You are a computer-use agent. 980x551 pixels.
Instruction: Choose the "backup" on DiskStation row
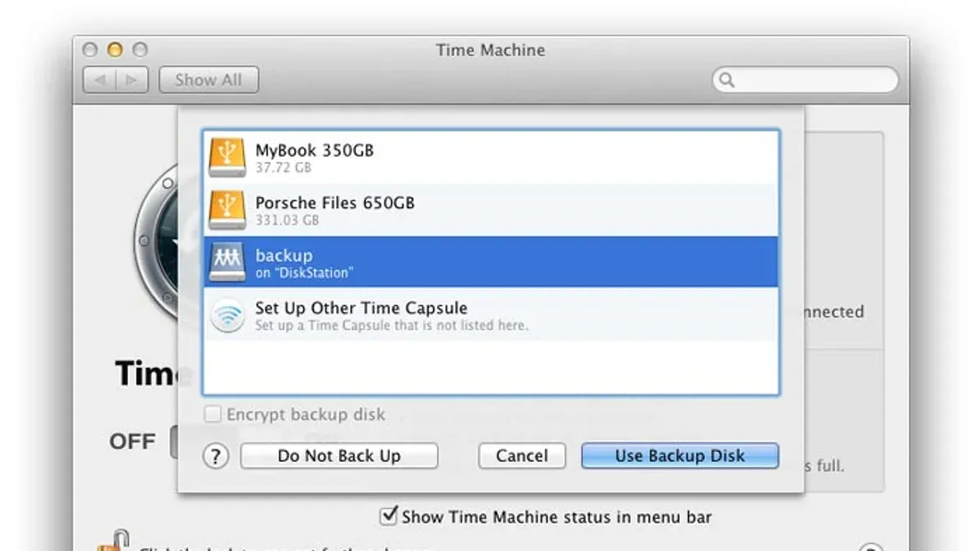click(491, 262)
